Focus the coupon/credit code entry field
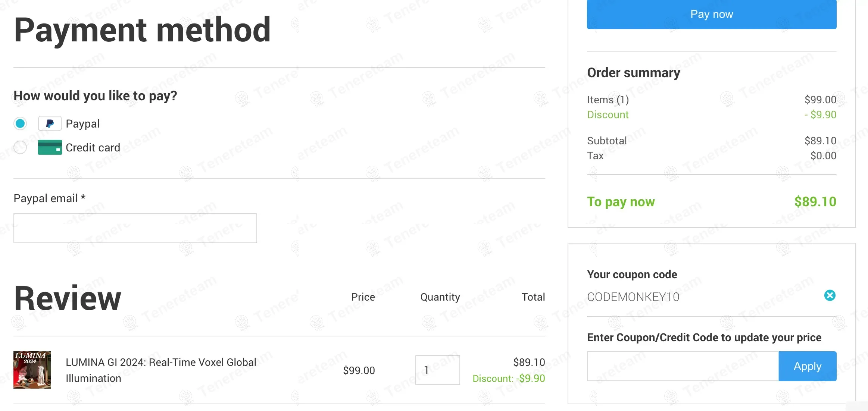Viewport: 868px width, 411px height. [x=683, y=366]
